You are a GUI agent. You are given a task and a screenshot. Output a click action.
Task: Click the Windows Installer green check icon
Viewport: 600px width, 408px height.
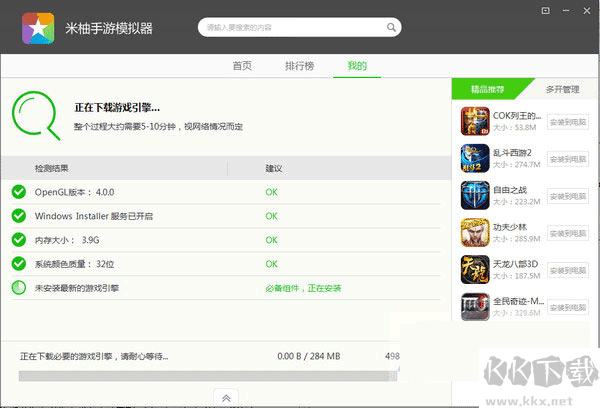coord(19,216)
